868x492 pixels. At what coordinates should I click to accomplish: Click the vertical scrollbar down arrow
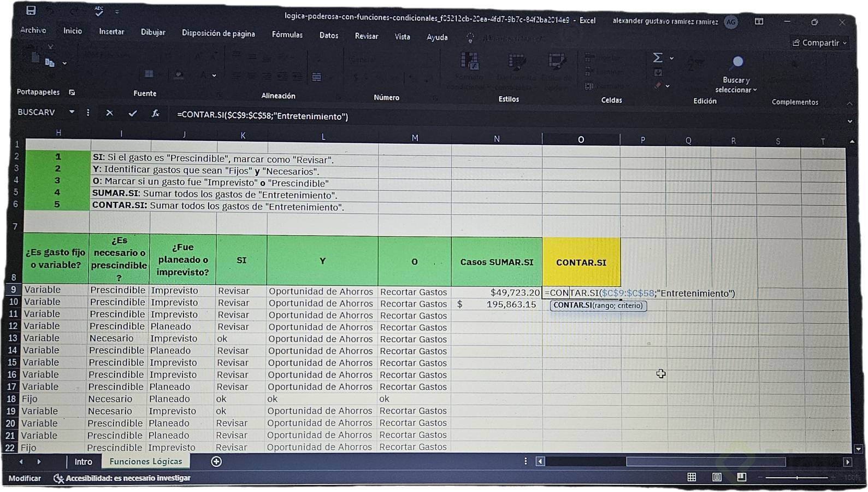tap(858, 449)
